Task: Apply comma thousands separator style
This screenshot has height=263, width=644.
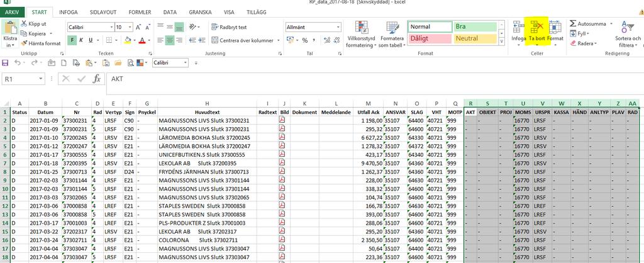Action: tap(314, 40)
